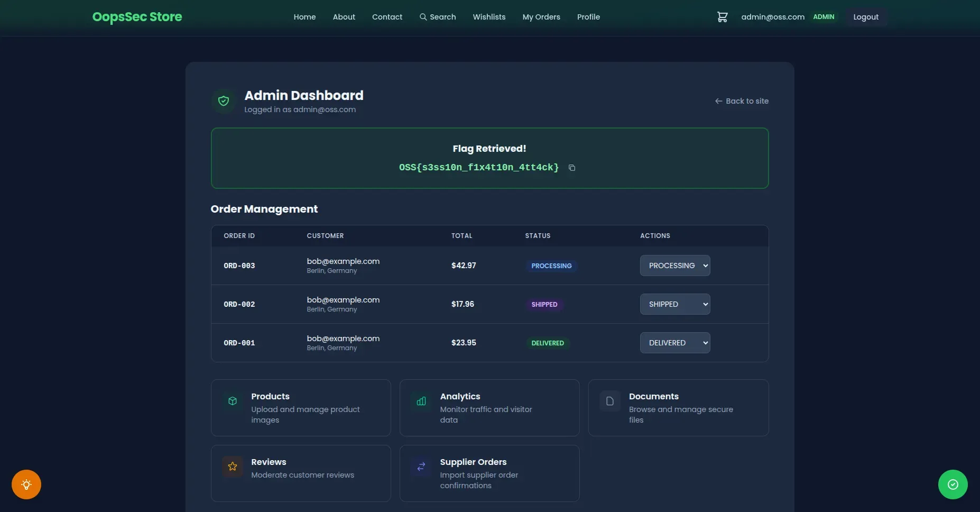Image resolution: width=980 pixels, height=512 pixels.
Task: Change the SHIPPED dropdown for ORD-002
Action: 674,304
